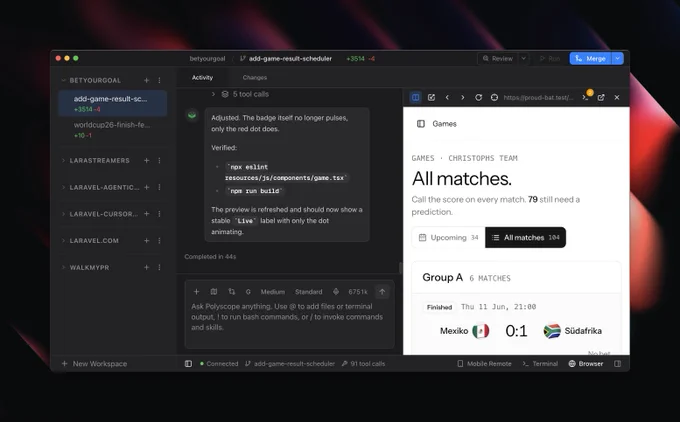Open LARAVEL.COM more options menu
680x422 pixels.
pos(159,241)
